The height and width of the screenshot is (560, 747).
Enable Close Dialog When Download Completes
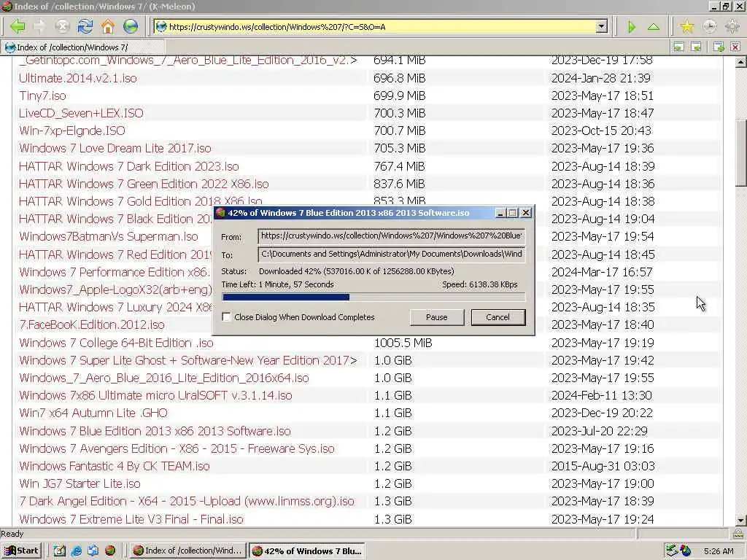(x=226, y=317)
